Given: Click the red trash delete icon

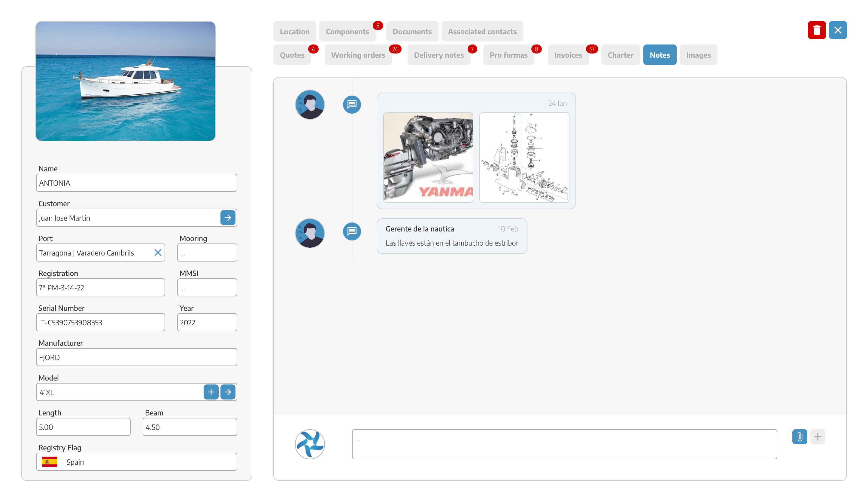Looking at the screenshot, I should pos(816,30).
